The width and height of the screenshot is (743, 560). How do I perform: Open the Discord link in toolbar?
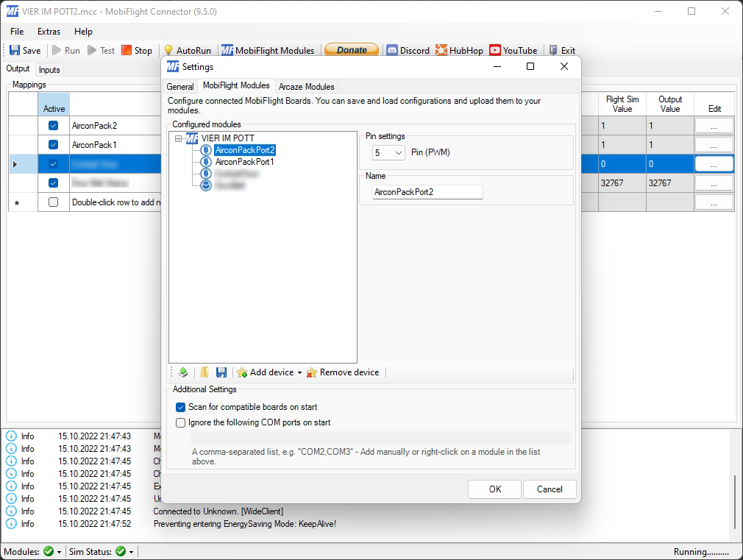408,51
